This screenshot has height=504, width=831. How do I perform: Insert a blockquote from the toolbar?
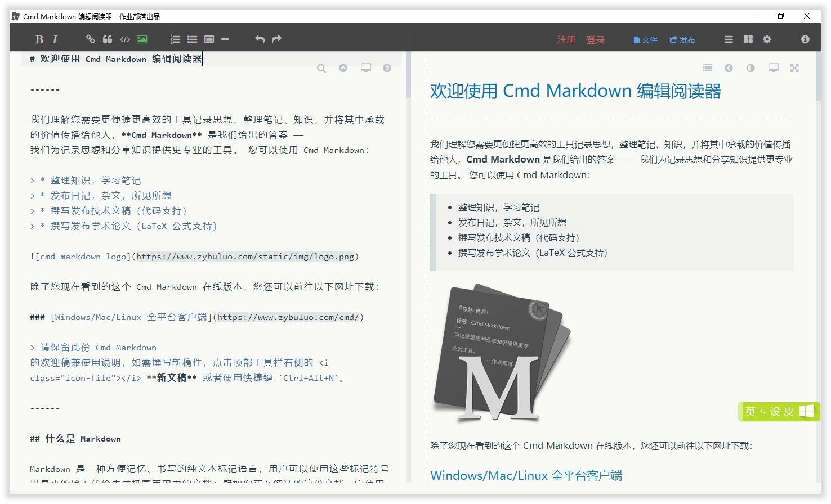pos(107,39)
